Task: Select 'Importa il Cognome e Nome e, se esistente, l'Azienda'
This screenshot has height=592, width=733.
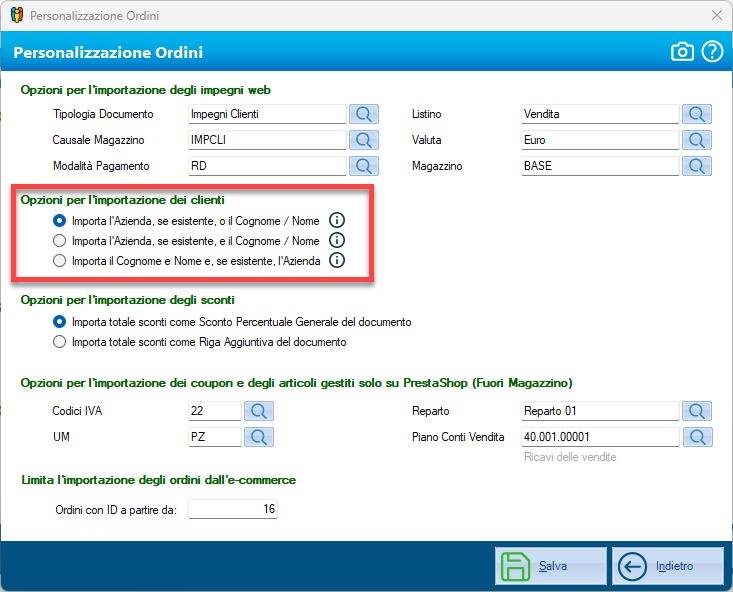Action: tap(187, 261)
